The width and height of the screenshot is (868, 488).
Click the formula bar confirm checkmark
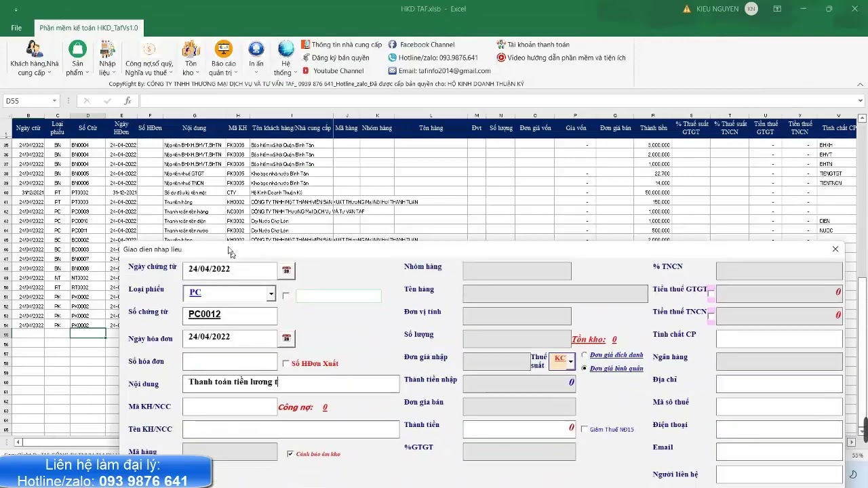tap(107, 101)
